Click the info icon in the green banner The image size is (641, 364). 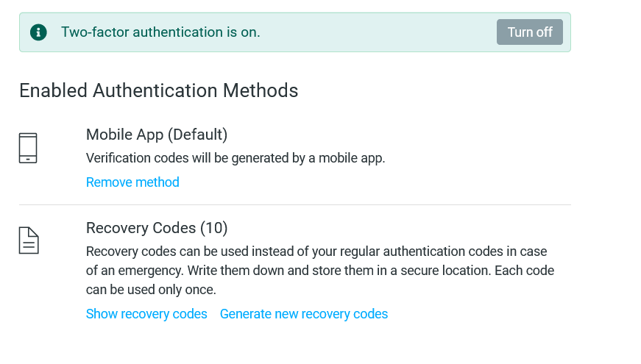(x=38, y=32)
